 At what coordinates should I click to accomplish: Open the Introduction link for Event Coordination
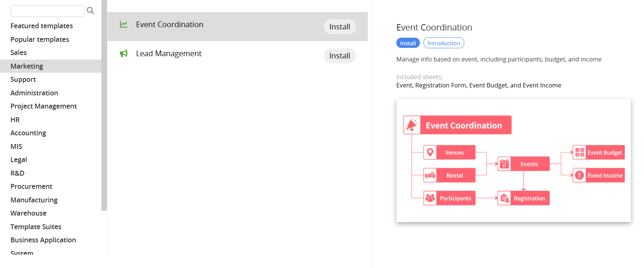tap(444, 43)
